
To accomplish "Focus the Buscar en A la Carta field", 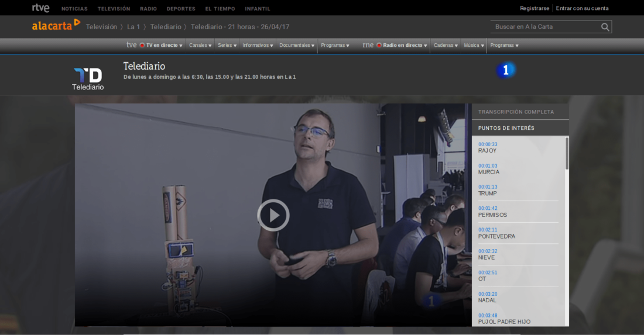I will click(544, 27).
